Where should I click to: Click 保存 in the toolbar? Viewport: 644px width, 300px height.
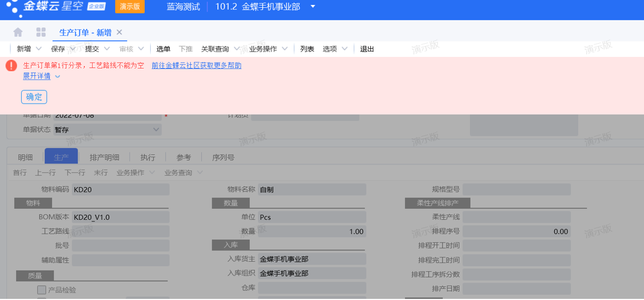[x=58, y=49]
